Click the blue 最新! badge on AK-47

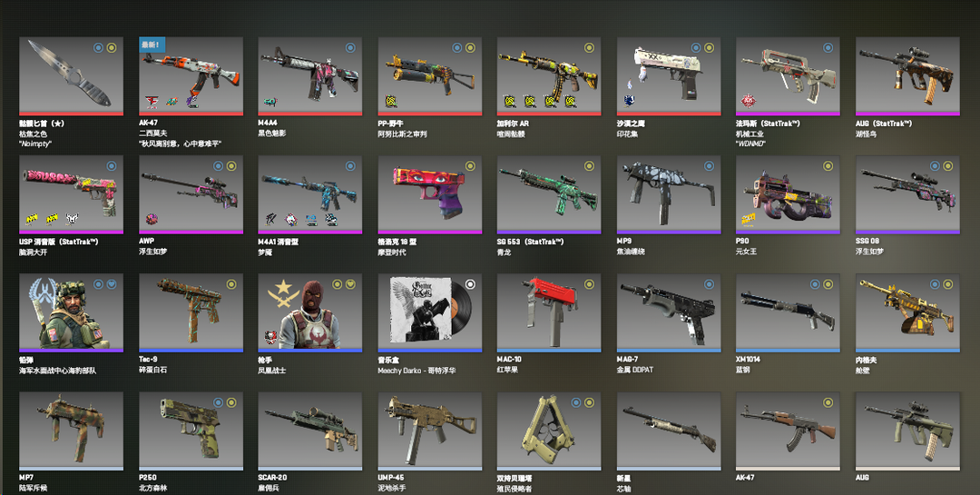[152, 45]
